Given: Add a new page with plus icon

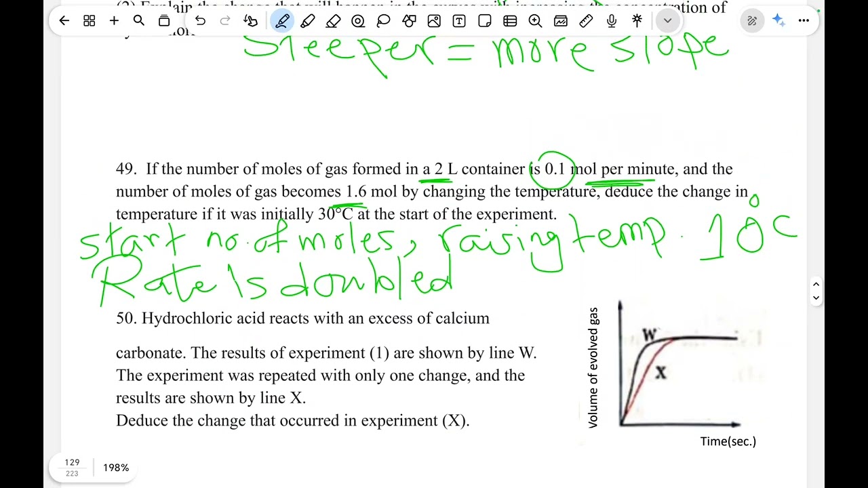Looking at the screenshot, I should 114,21.
